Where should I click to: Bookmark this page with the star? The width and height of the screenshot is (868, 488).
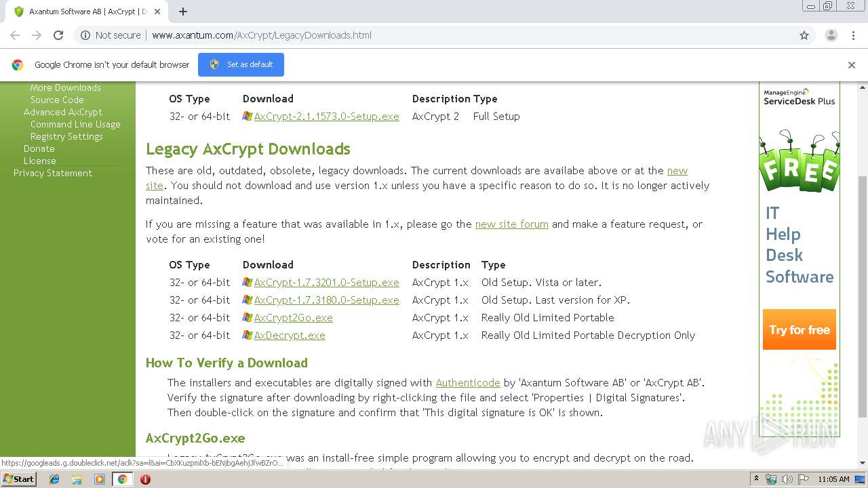point(804,35)
